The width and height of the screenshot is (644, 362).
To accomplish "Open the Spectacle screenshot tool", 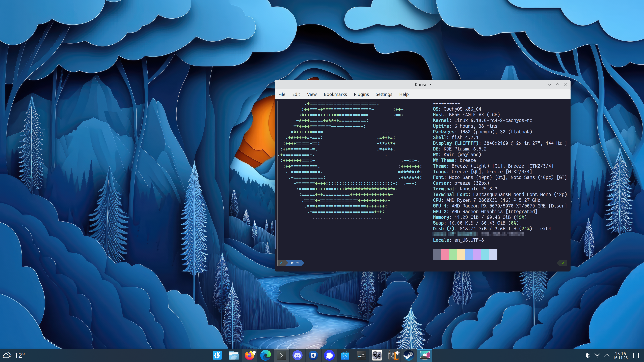I will 425,355.
